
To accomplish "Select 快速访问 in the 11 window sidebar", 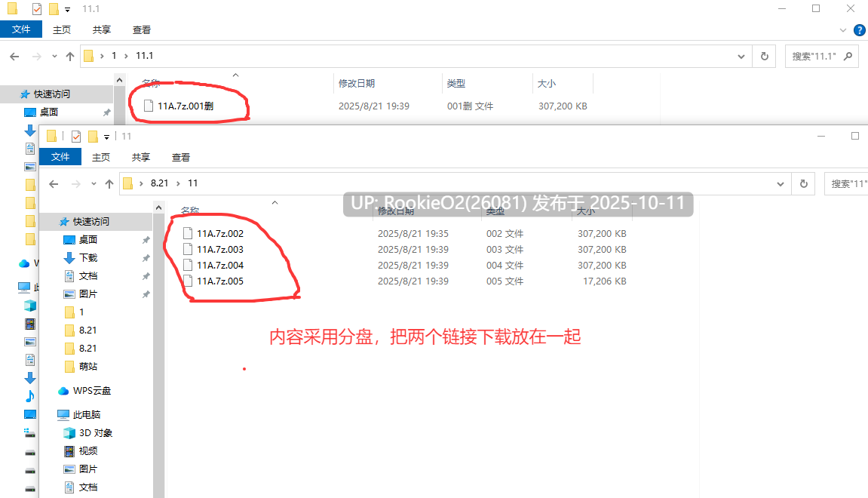I will click(x=91, y=222).
